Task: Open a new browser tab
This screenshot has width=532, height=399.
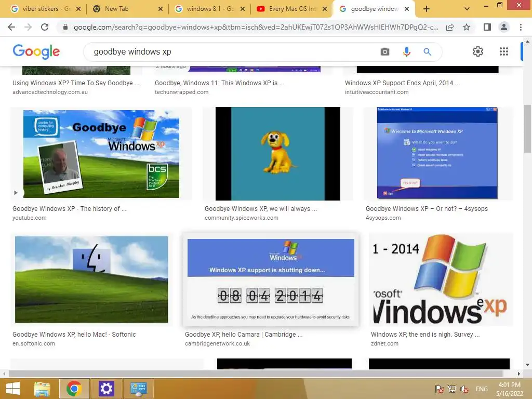Action: 427,9
